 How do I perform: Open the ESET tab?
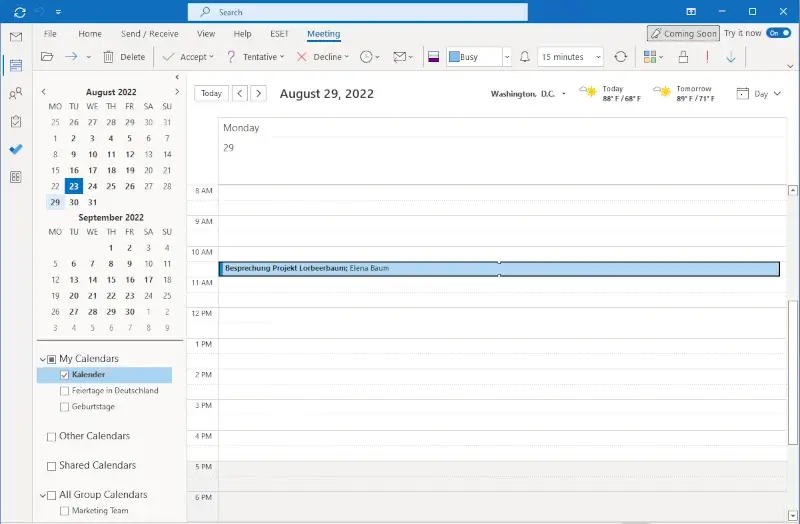(279, 34)
